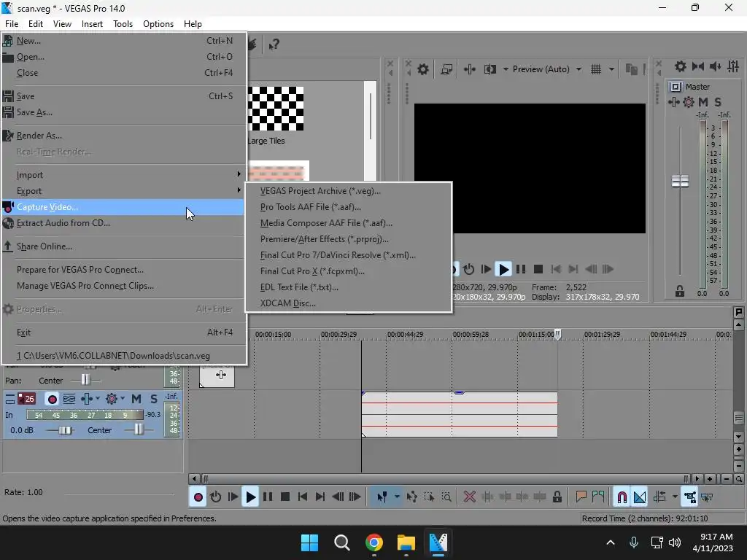Click the downmix output icon
Viewport: 747px width, 560px height.
coord(698,66)
